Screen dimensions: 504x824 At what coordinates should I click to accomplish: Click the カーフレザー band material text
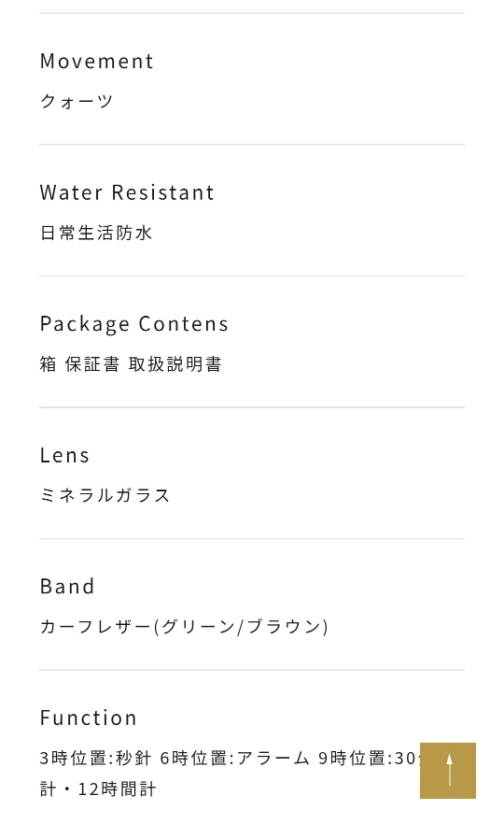[96, 626]
